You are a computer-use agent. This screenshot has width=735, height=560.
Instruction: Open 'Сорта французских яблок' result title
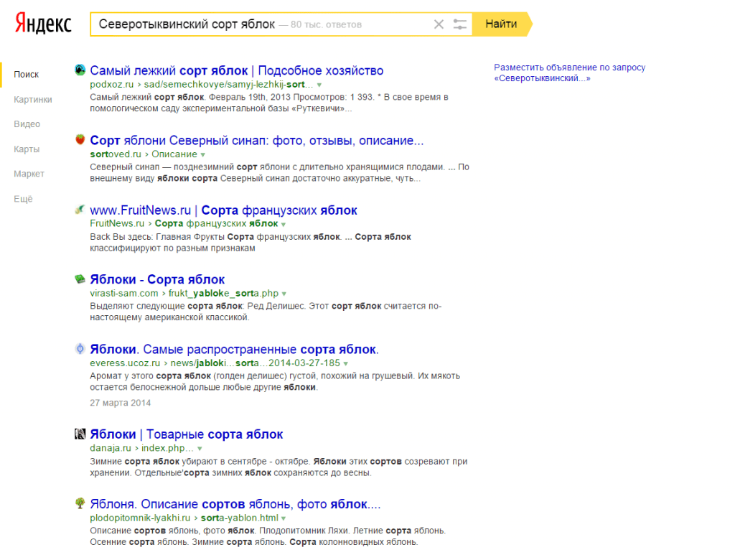pyautogui.click(x=223, y=210)
